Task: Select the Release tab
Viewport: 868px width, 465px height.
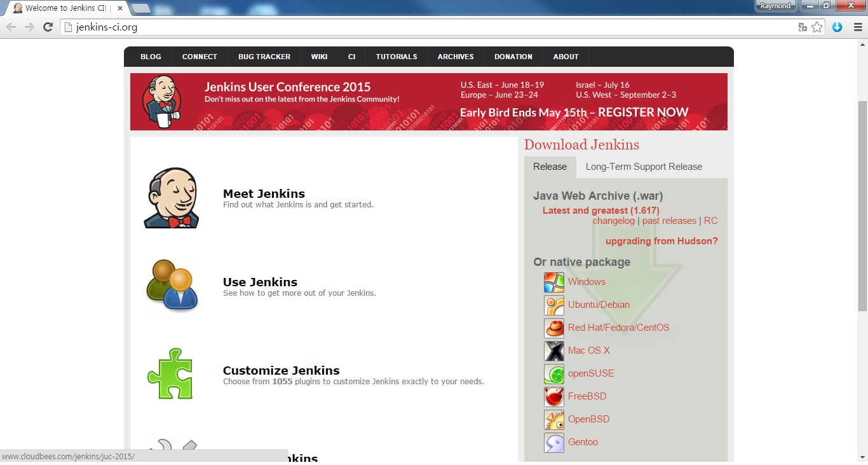Action: (x=550, y=167)
